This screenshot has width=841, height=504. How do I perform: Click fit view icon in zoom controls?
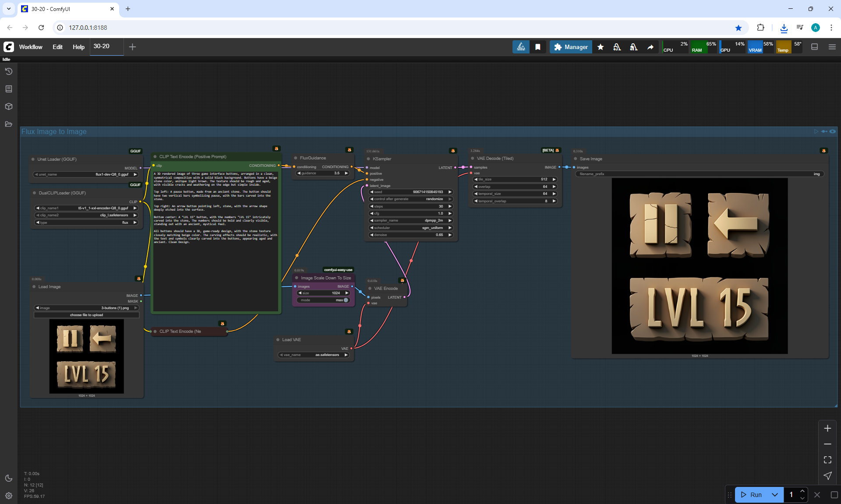click(827, 460)
